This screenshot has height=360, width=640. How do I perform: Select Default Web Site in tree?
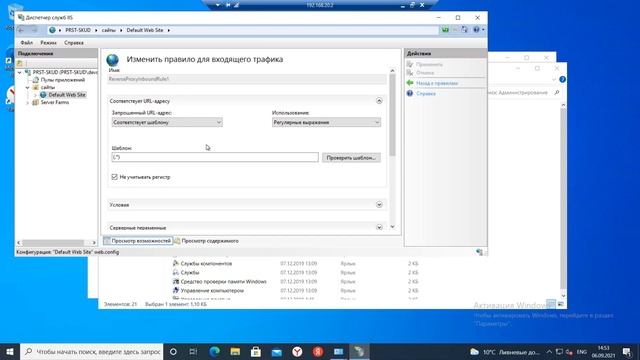tap(67, 95)
